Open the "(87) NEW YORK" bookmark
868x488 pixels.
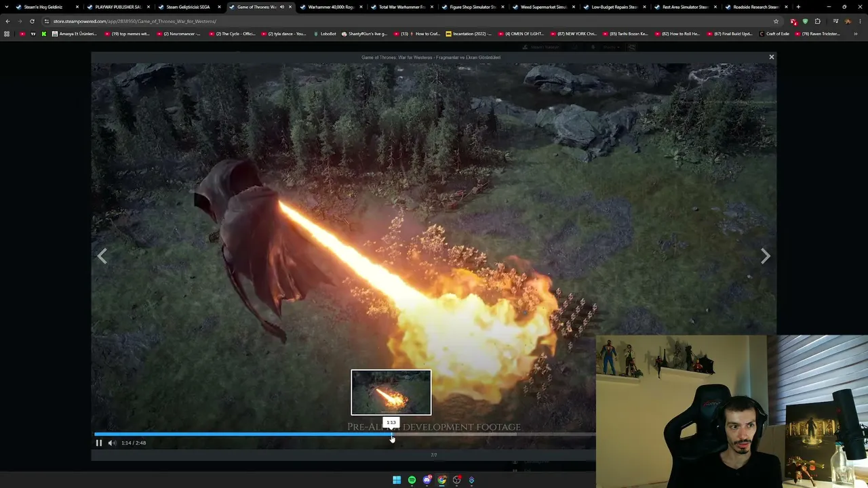pos(574,34)
